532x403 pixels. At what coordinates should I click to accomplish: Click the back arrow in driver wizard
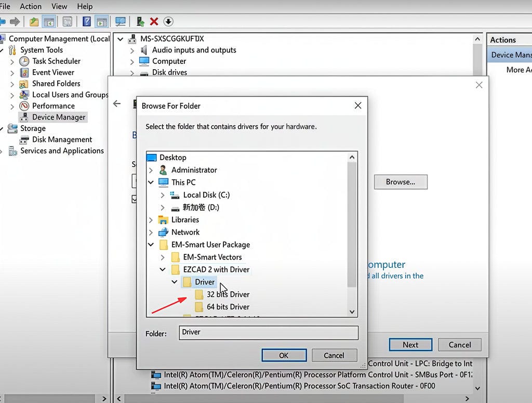coord(117,103)
